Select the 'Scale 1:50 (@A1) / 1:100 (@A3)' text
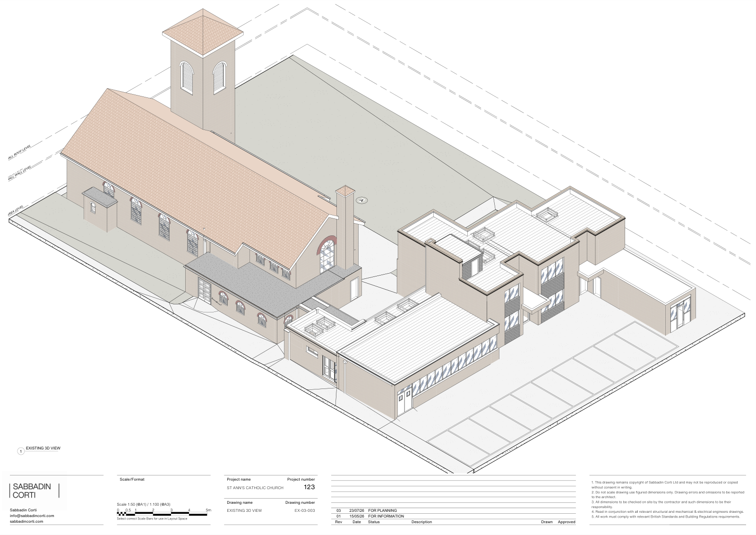756x535 pixels. pyautogui.click(x=144, y=504)
